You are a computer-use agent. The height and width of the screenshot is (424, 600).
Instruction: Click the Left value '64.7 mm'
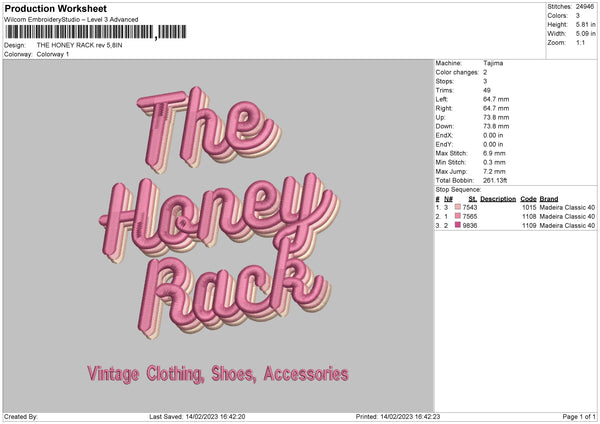pos(496,99)
